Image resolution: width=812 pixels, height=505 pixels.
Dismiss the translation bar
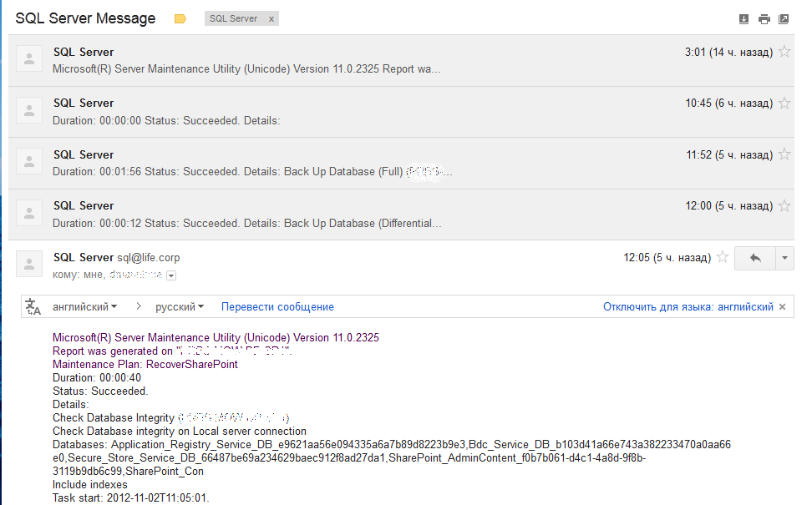(783, 307)
